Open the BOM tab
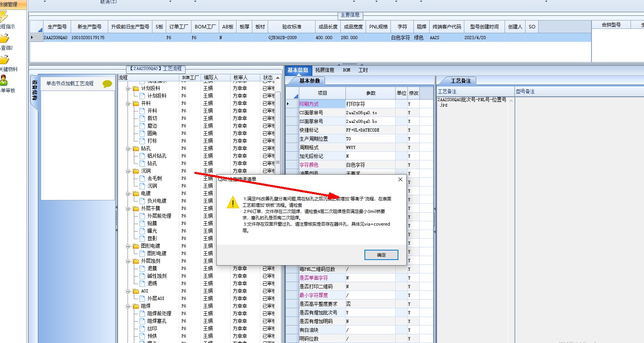 point(347,70)
